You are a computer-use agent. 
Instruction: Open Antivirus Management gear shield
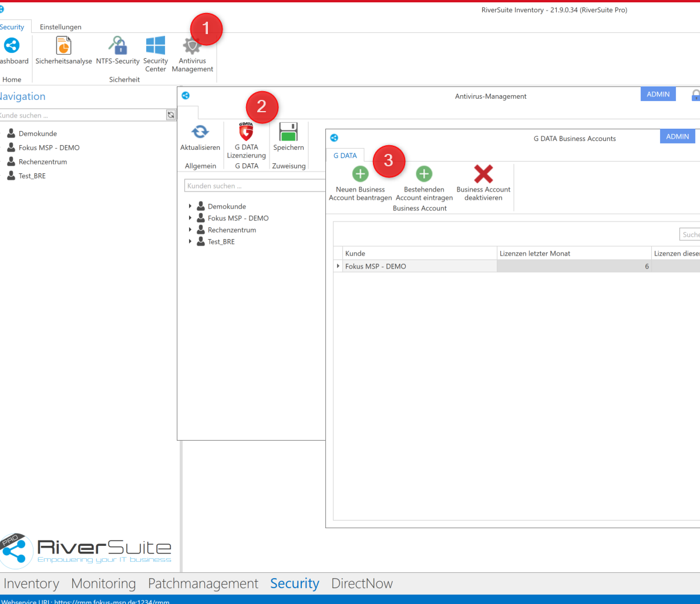[x=192, y=46]
